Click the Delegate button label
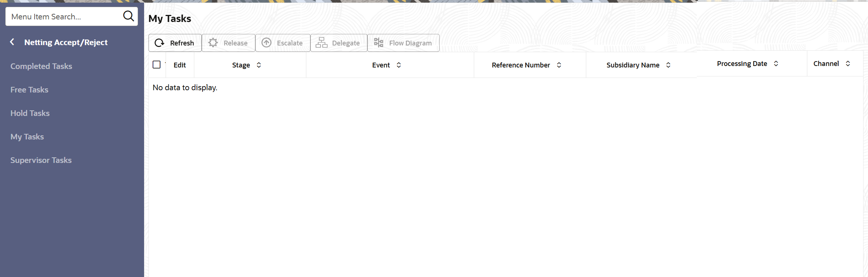This screenshot has height=277, width=868. coord(346,43)
